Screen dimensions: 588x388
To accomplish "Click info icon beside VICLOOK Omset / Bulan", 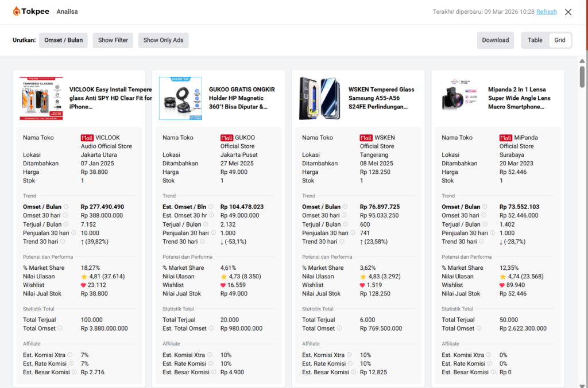I will (x=66, y=207).
